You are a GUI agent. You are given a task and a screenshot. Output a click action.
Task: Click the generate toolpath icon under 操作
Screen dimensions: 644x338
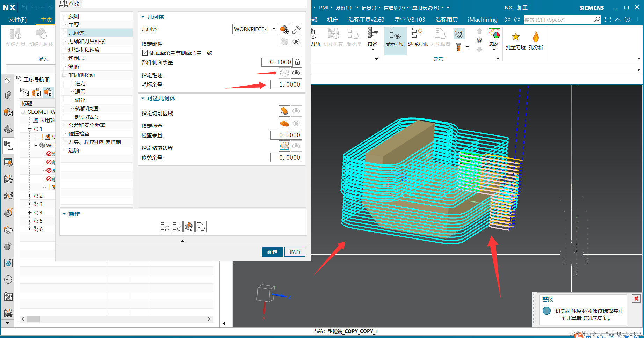tap(165, 227)
